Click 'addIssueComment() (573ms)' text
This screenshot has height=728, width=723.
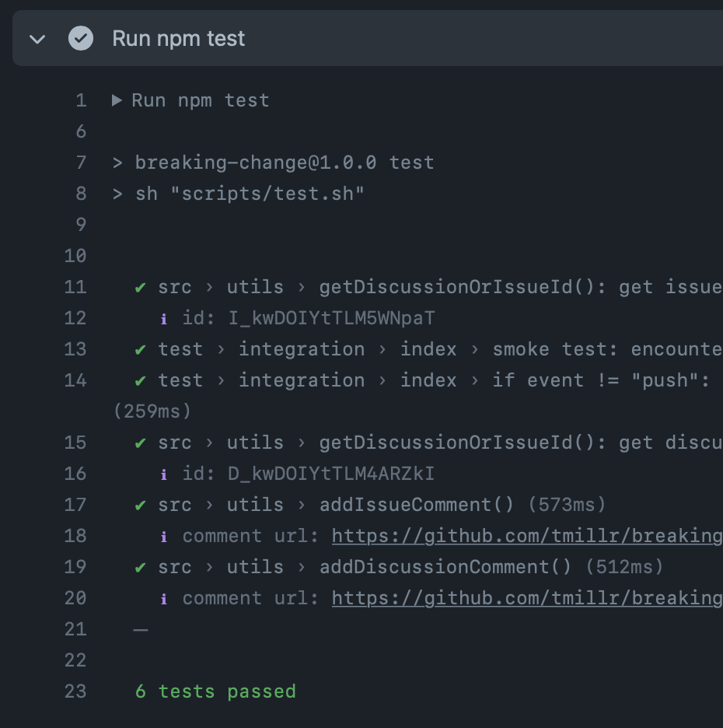[463, 505]
